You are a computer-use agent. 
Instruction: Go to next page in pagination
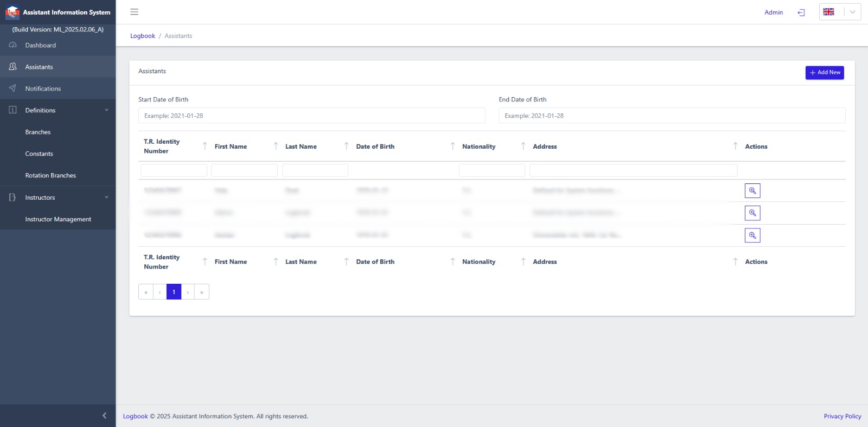pyautogui.click(x=188, y=292)
